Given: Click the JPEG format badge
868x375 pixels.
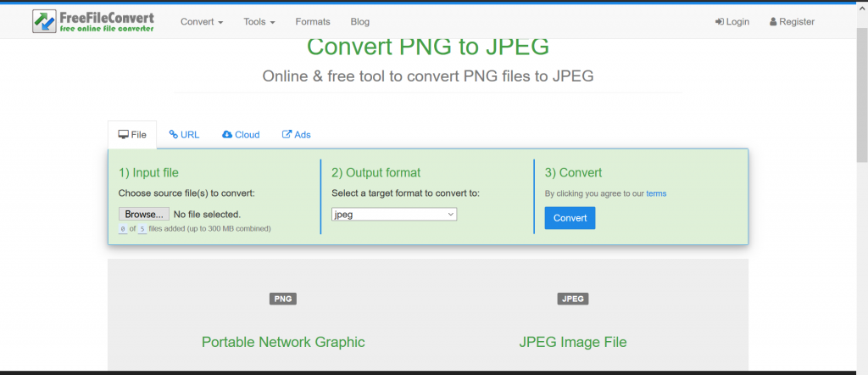Looking at the screenshot, I should (x=572, y=299).
